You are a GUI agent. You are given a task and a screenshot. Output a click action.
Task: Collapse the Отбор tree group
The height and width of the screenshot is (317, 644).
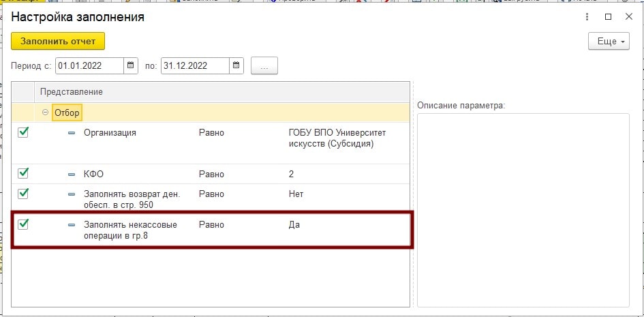click(46, 112)
